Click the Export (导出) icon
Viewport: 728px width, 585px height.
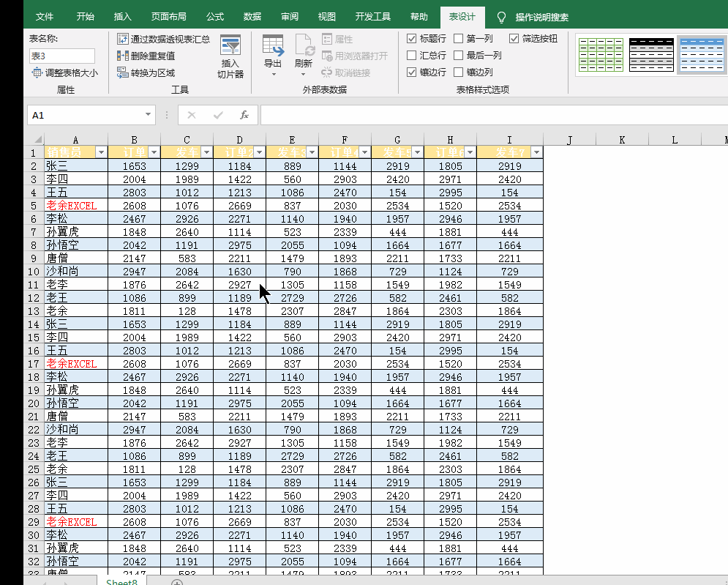(273, 45)
